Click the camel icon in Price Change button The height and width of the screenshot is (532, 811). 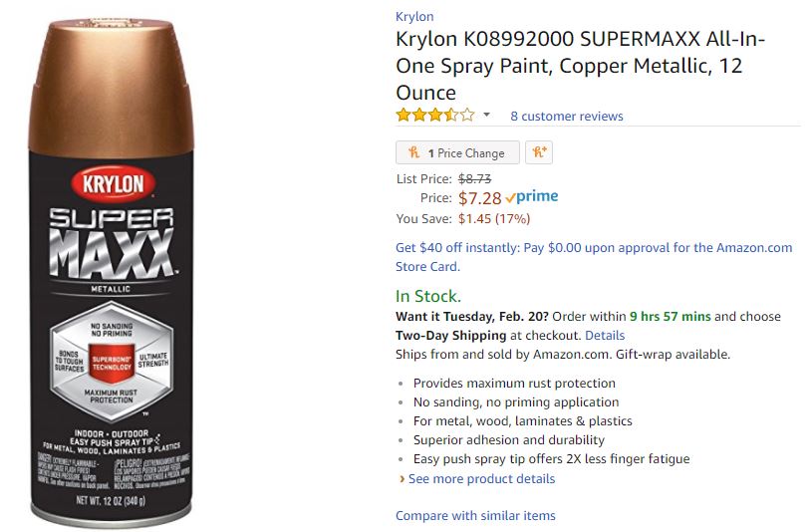point(413,152)
